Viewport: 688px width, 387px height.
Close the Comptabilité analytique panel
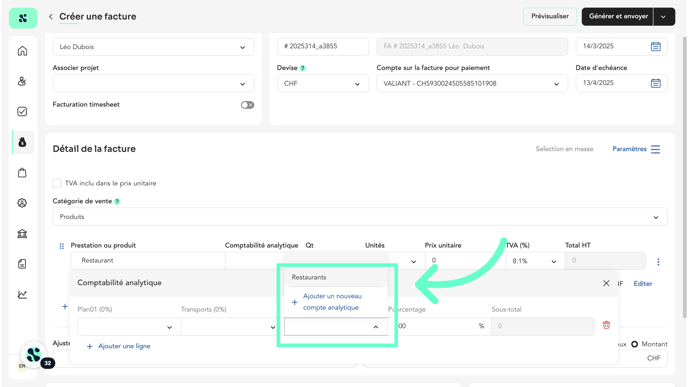606,283
